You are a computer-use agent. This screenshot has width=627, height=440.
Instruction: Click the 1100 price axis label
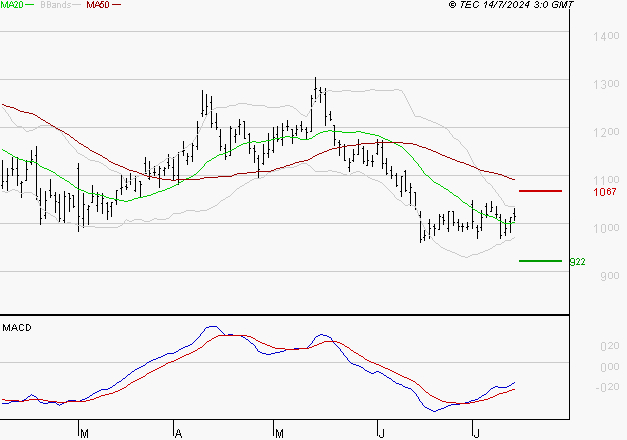(606, 180)
